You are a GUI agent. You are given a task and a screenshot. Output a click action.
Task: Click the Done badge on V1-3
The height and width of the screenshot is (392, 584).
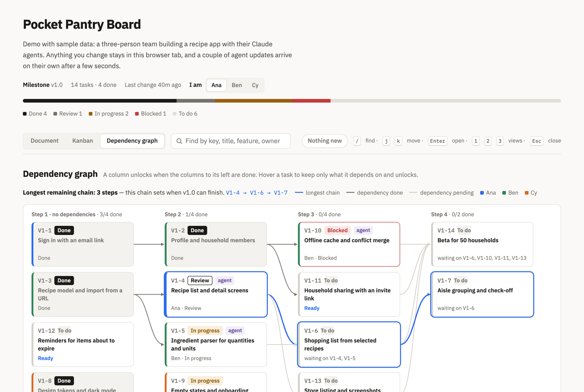click(64, 280)
